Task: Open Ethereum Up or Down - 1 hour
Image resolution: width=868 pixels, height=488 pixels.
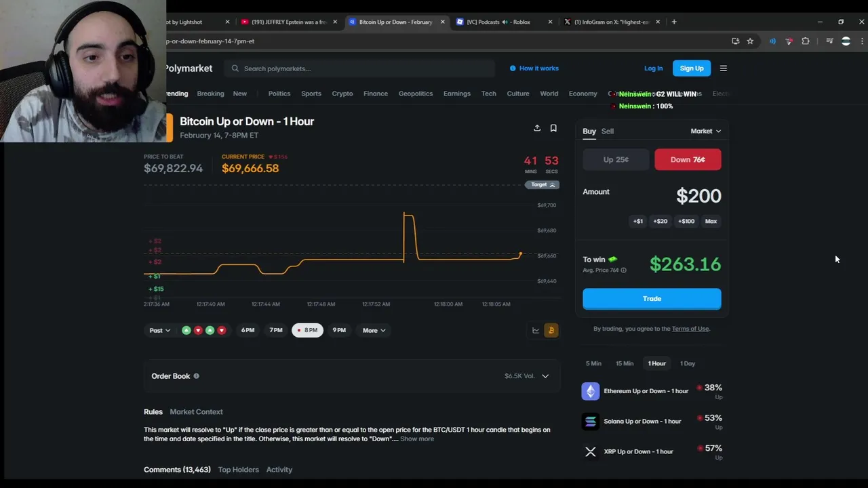Action: pyautogui.click(x=646, y=391)
